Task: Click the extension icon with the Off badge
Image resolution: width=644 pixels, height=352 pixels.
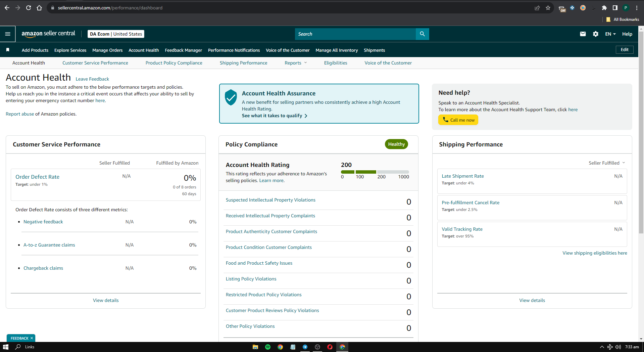Action: click(x=562, y=8)
